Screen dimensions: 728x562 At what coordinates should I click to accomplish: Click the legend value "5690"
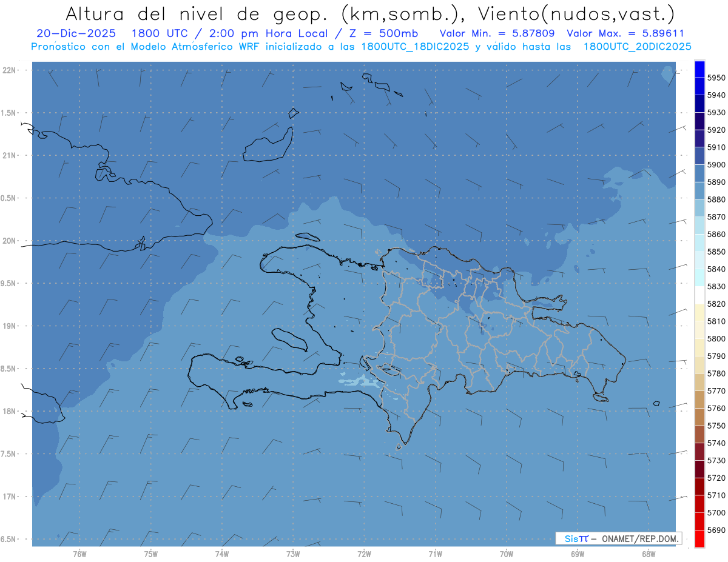(716, 530)
